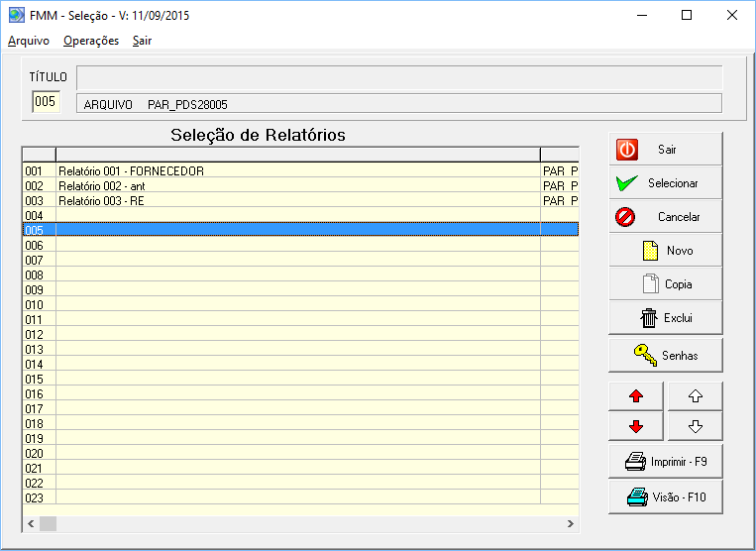Click the Visão - F10 label
This screenshot has height=551, width=756.
click(680, 497)
